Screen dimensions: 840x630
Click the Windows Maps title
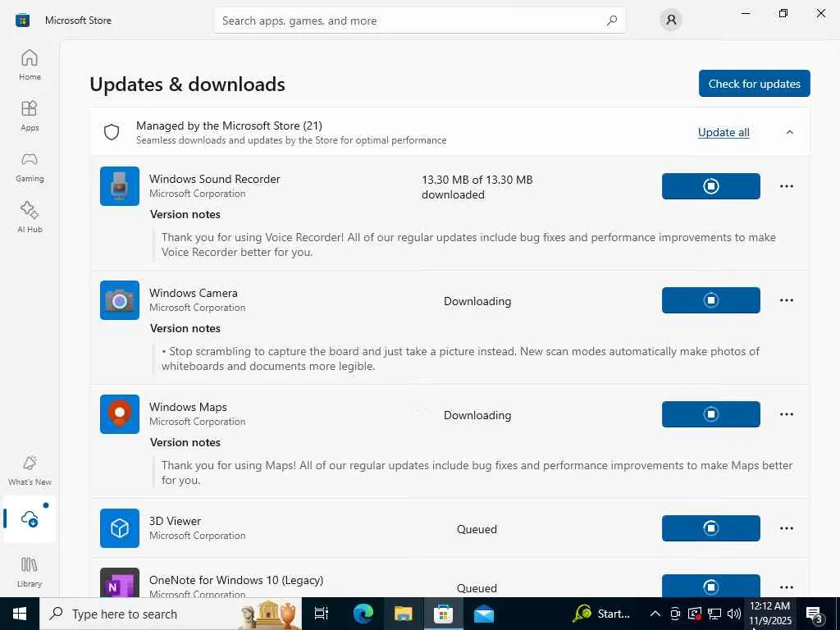[x=188, y=407]
